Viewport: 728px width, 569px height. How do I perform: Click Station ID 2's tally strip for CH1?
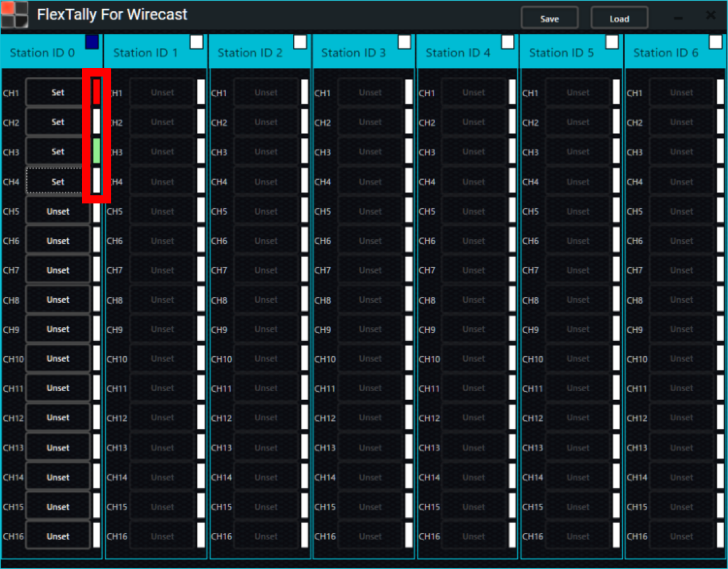pyautogui.click(x=304, y=92)
